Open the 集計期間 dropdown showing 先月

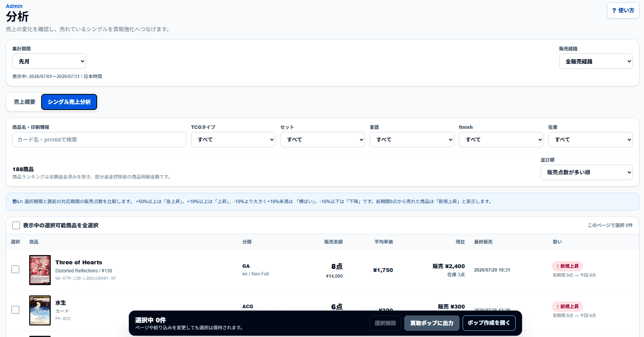coord(49,61)
